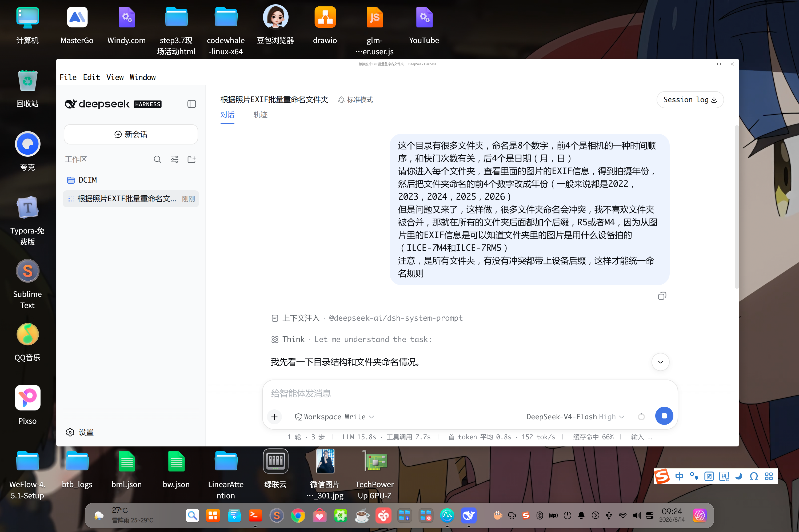Click the 标准模式 mode label
799x532 pixels.
(355, 100)
